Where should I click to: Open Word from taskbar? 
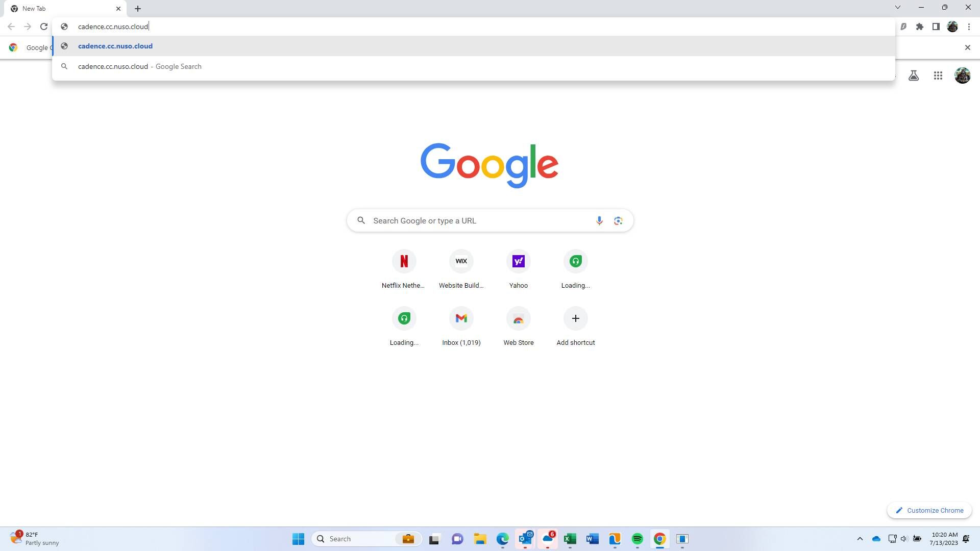[x=592, y=539]
